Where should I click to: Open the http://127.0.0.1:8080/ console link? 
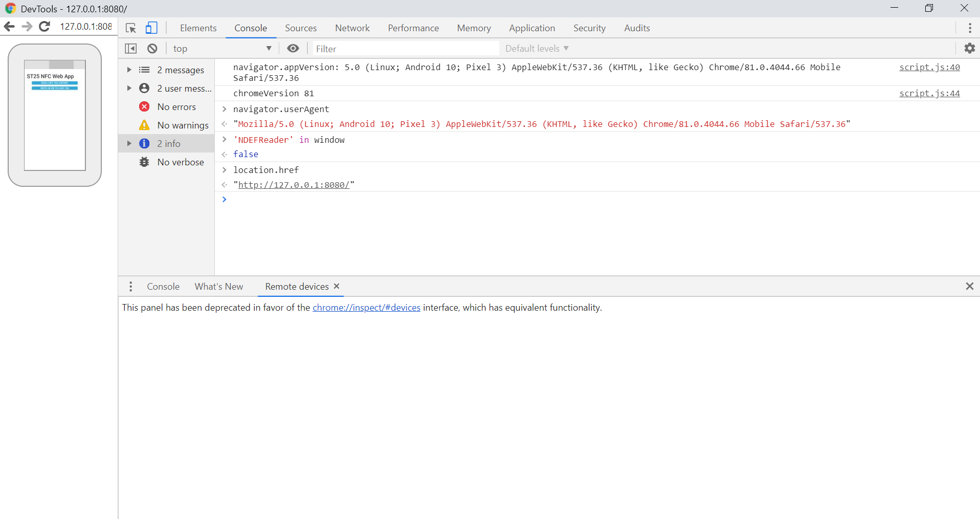[x=294, y=185]
